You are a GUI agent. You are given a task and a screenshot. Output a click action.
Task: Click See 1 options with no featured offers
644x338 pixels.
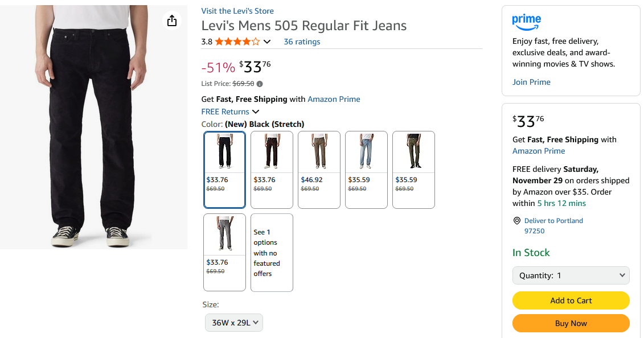272,252
